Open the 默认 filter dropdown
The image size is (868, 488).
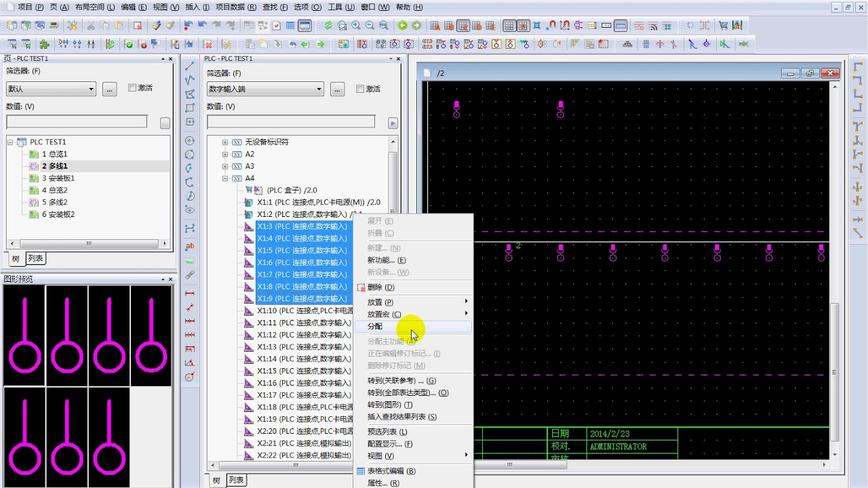coord(91,89)
